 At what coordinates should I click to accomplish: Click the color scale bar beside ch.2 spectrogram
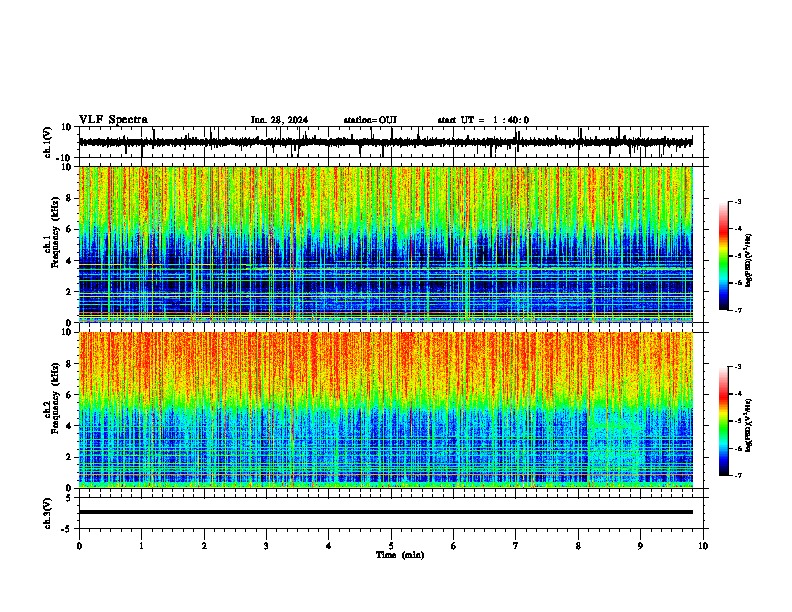pos(723,421)
